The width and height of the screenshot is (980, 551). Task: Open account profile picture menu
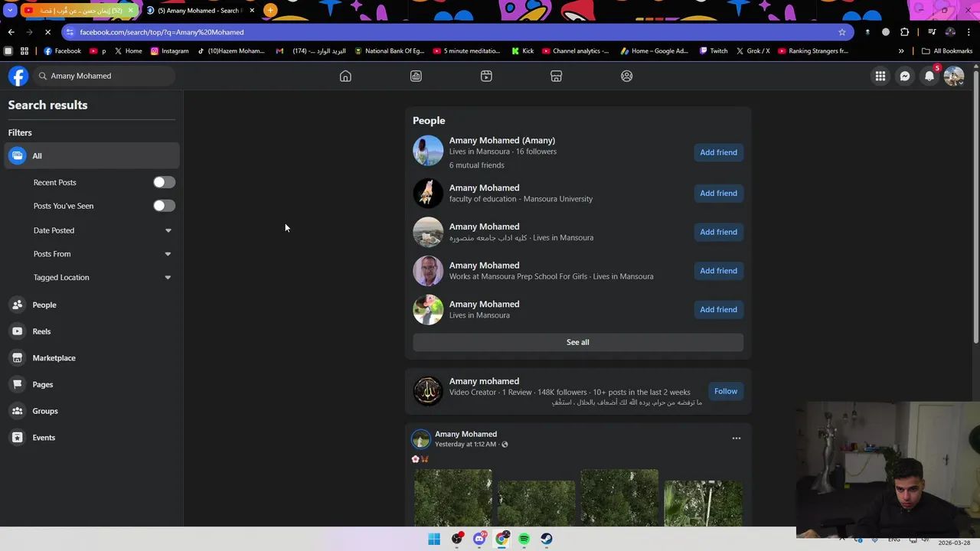tap(954, 76)
